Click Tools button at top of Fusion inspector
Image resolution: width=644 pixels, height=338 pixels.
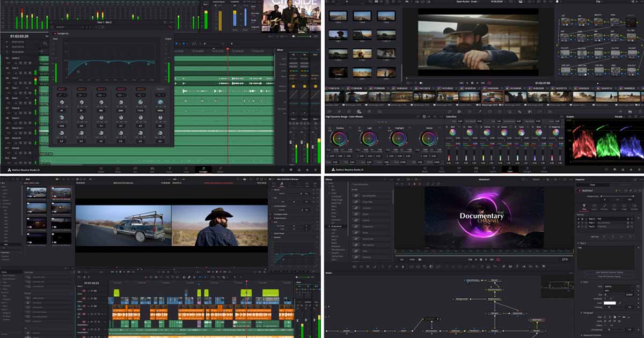(x=592, y=185)
